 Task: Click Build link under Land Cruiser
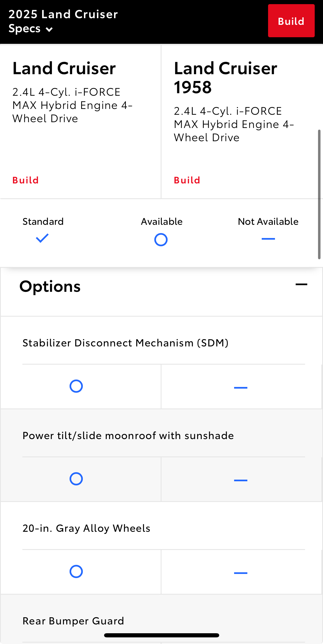(x=26, y=180)
